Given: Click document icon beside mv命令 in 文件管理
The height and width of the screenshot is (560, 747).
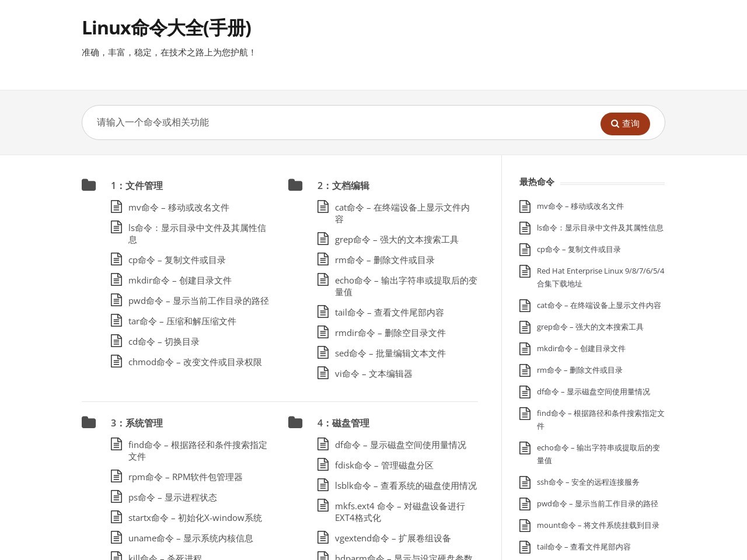Looking at the screenshot, I should (116, 206).
